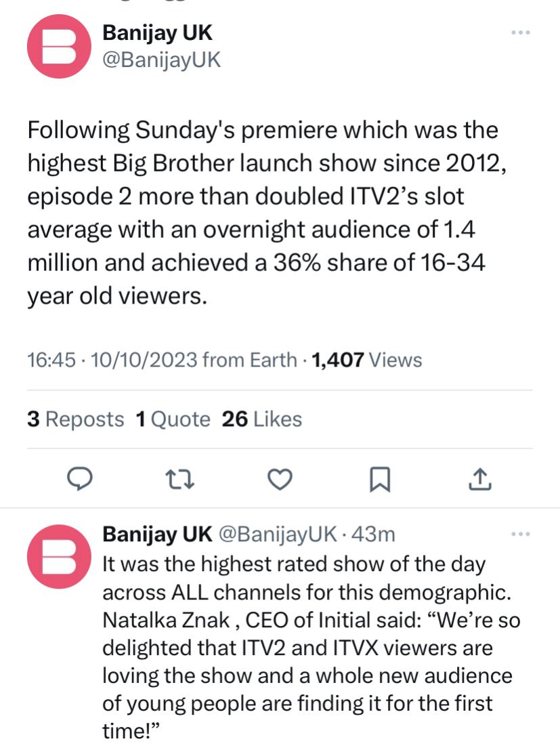View the 26 Likes list
This screenshot has width=560, height=752.
(262, 420)
